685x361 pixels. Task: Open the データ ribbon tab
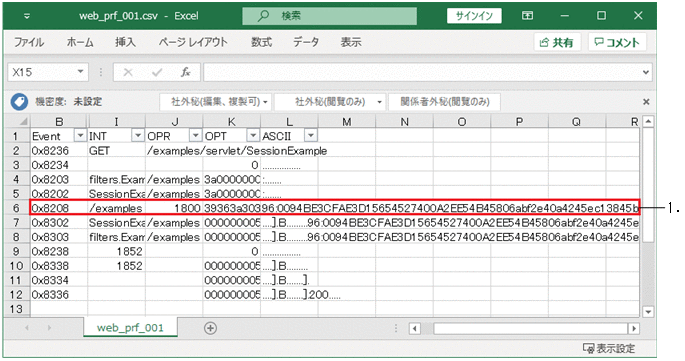(306, 42)
